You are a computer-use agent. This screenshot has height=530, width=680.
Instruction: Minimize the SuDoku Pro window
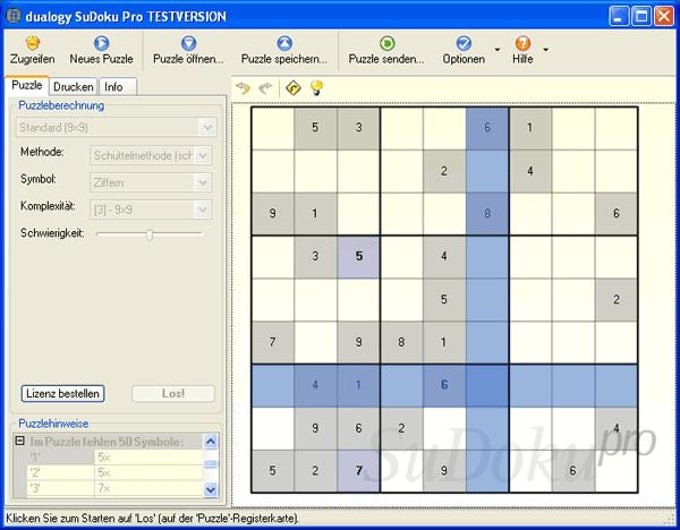pos(618,16)
